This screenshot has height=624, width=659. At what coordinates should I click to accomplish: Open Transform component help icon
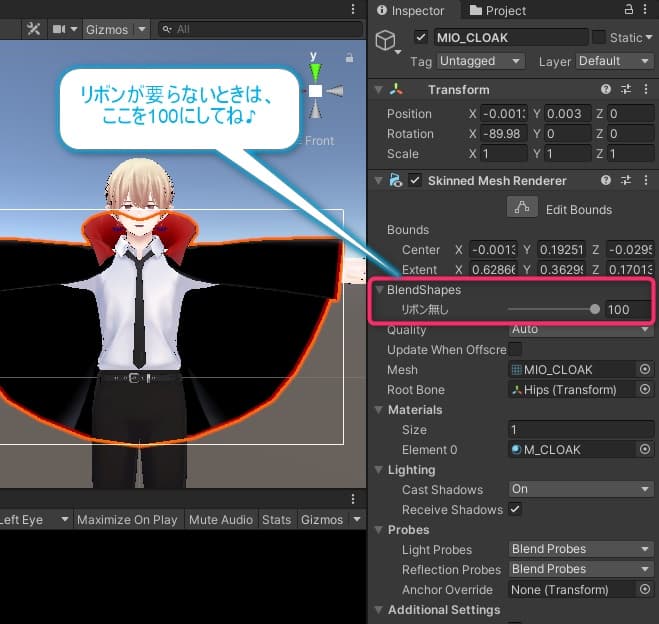(x=606, y=90)
